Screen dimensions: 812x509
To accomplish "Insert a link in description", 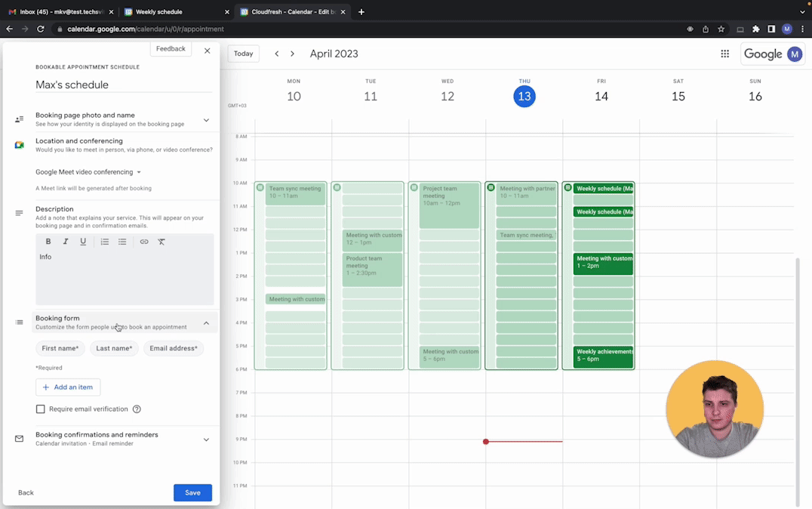I will (x=144, y=242).
